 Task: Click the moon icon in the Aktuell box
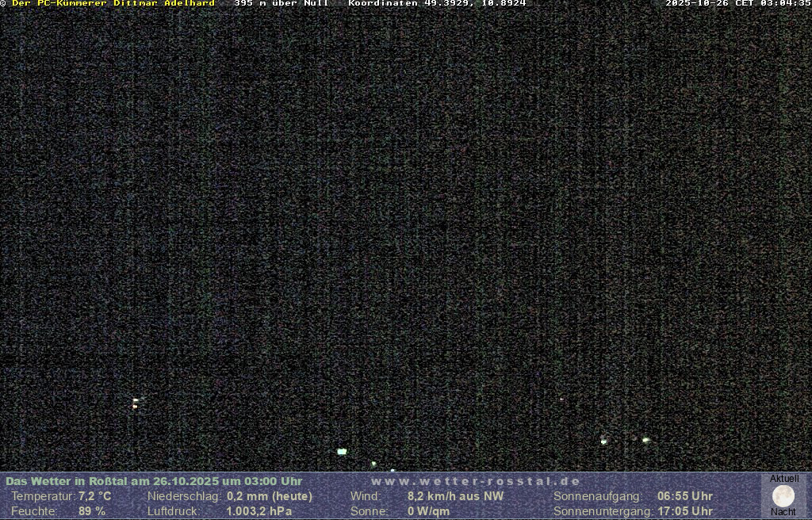pyautogui.click(x=783, y=496)
